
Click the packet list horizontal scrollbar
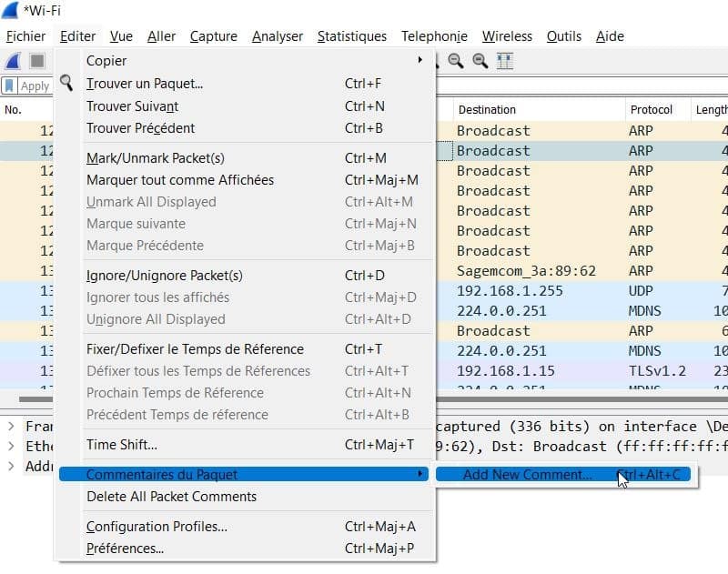tap(36, 398)
